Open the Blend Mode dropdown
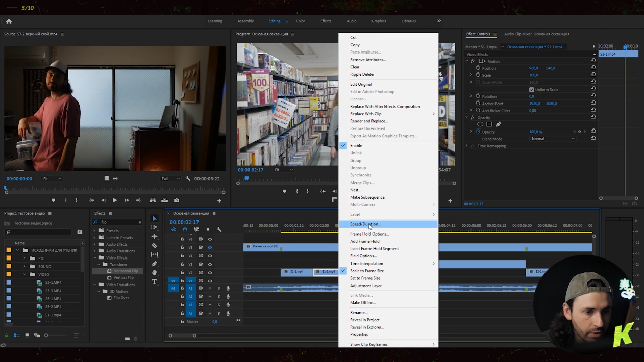This screenshot has width=644, height=362. [x=553, y=139]
